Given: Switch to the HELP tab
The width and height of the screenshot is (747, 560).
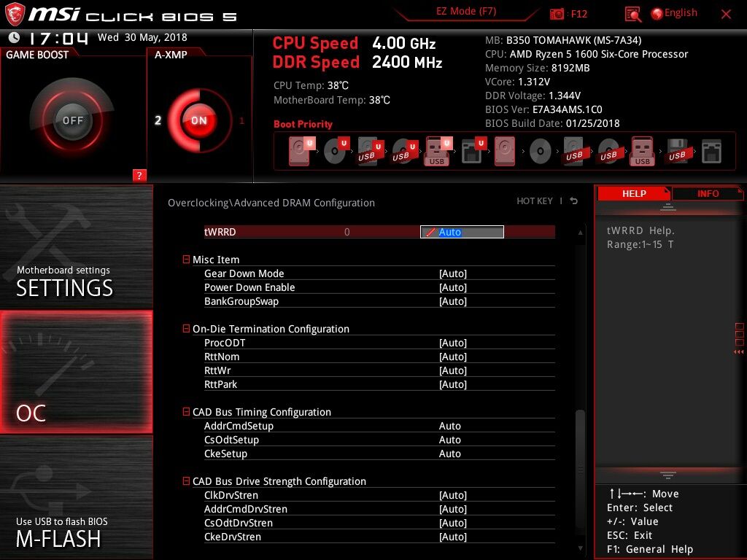Looking at the screenshot, I should [634, 193].
